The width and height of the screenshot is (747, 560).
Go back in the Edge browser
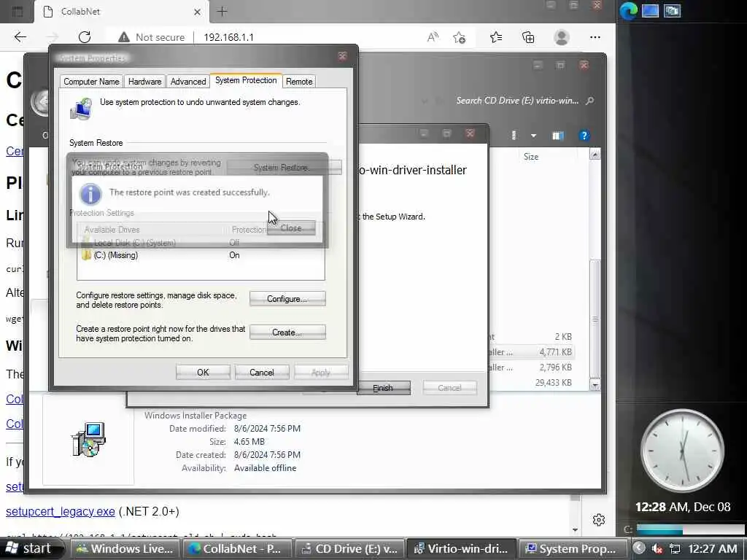pyautogui.click(x=20, y=37)
